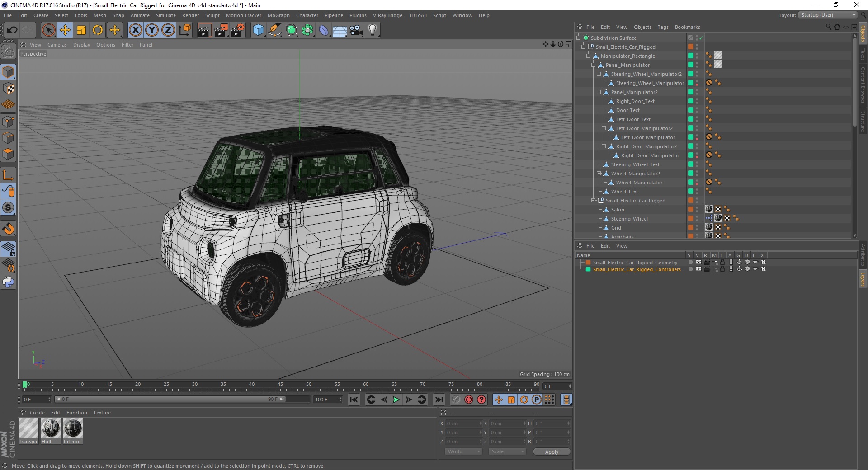The image size is (868, 470).
Task: Select the Hull material thumbnail
Action: (50, 431)
